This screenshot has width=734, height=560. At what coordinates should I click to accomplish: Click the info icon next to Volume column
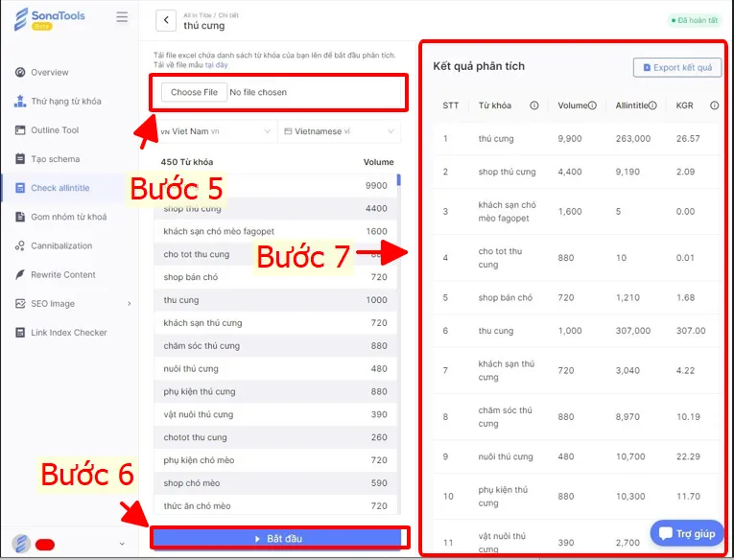tap(592, 105)
